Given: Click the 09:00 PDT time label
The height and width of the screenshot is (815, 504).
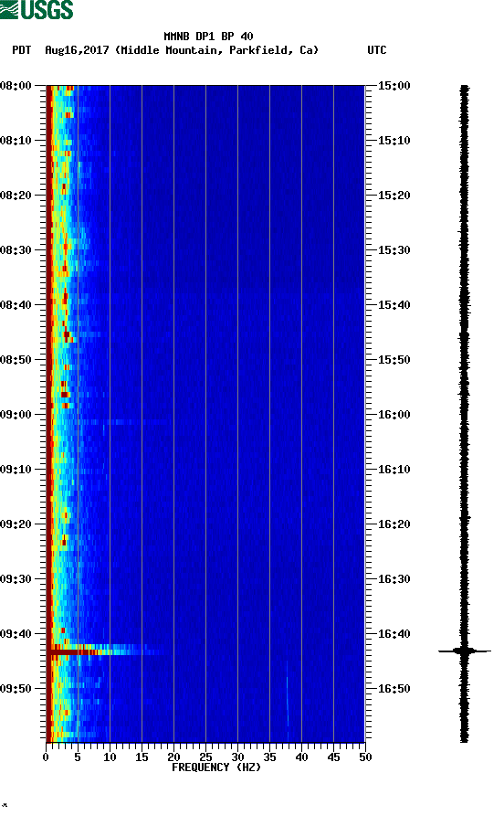Looking at the screenshot, I should 16,414.
